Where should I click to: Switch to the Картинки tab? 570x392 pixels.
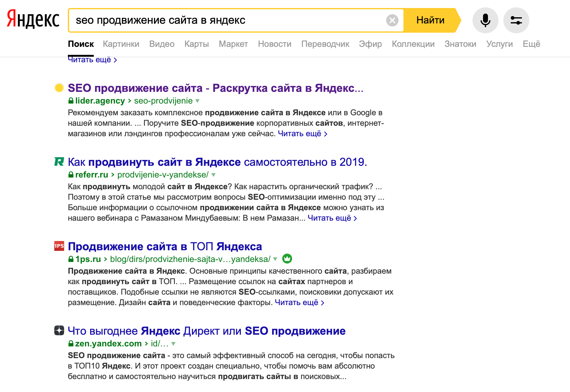point(121,44)
